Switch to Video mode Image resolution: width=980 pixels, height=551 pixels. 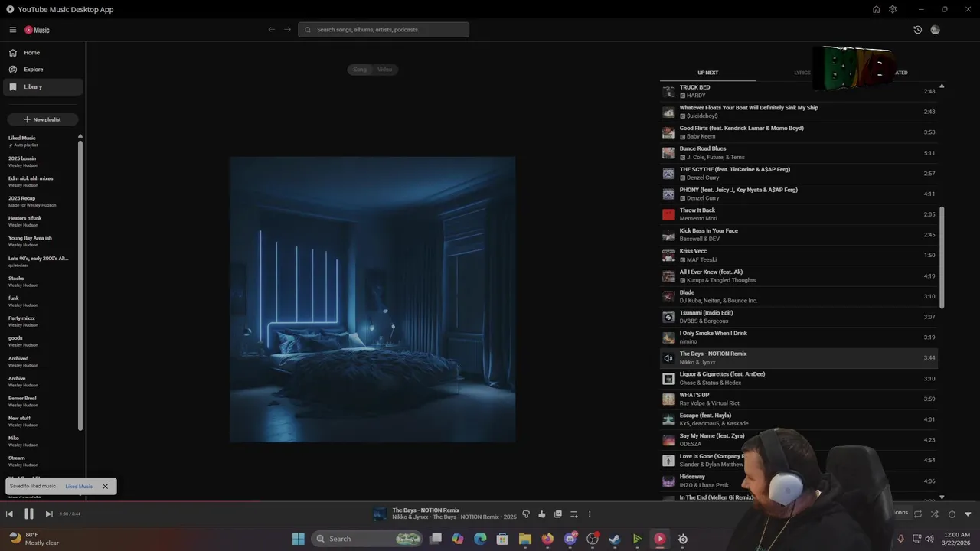pyautogui.click(x=385, y=70)
